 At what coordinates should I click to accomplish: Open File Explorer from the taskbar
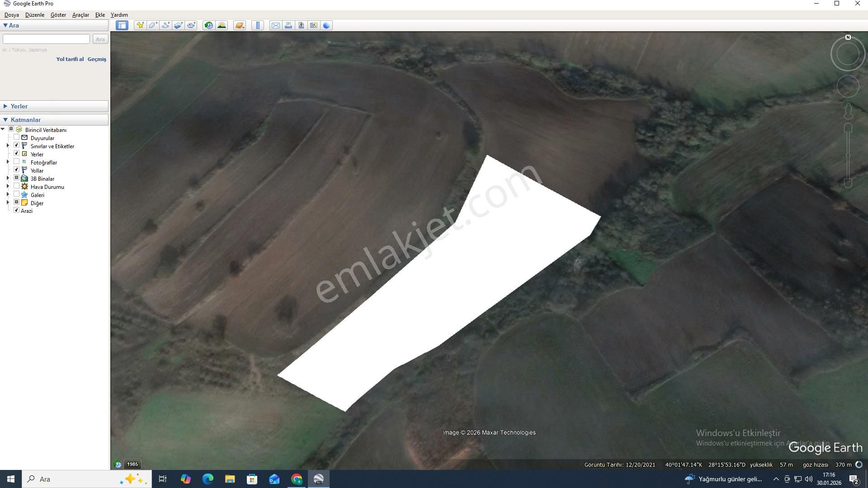[230, 479]
